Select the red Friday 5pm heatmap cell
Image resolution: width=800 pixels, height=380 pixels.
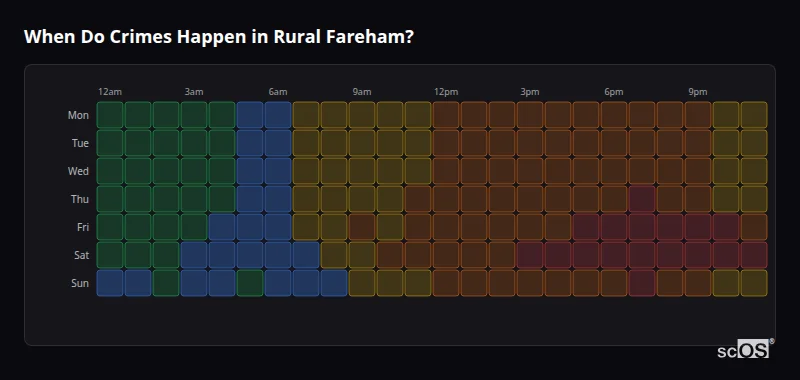[x=586, y=227]
